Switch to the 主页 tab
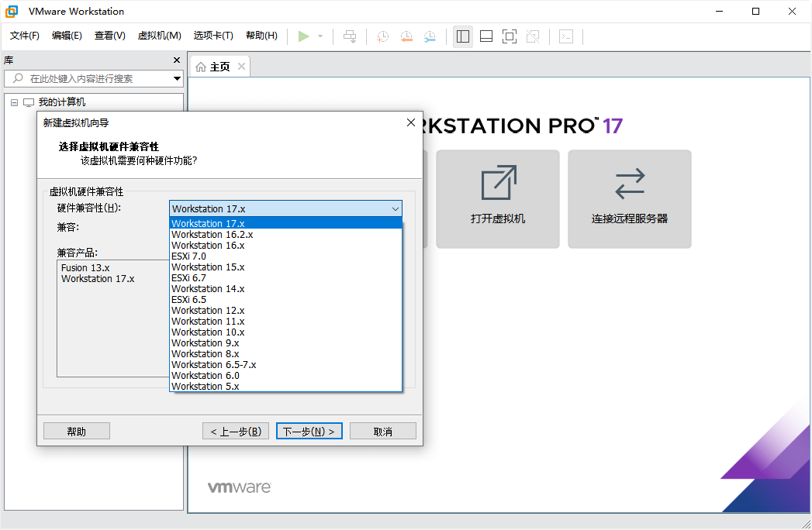The width and height of the screenshot is (812, 530). tap(214, 67)
